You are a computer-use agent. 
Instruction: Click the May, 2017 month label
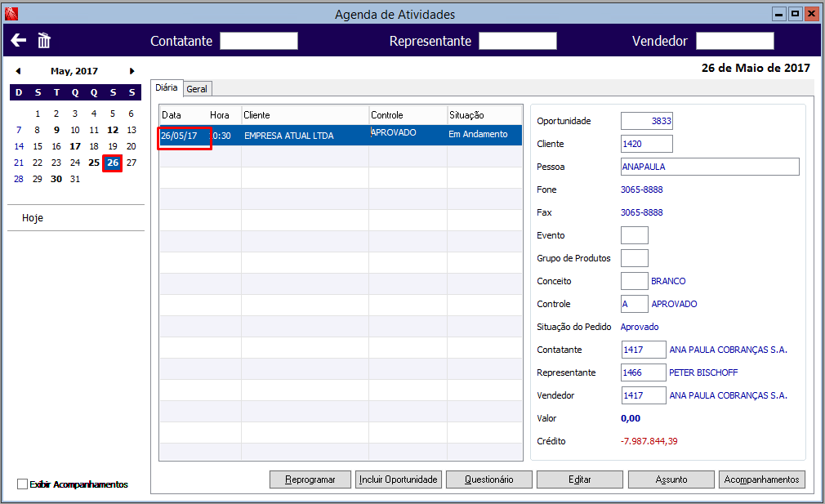[x=74, y=71]
